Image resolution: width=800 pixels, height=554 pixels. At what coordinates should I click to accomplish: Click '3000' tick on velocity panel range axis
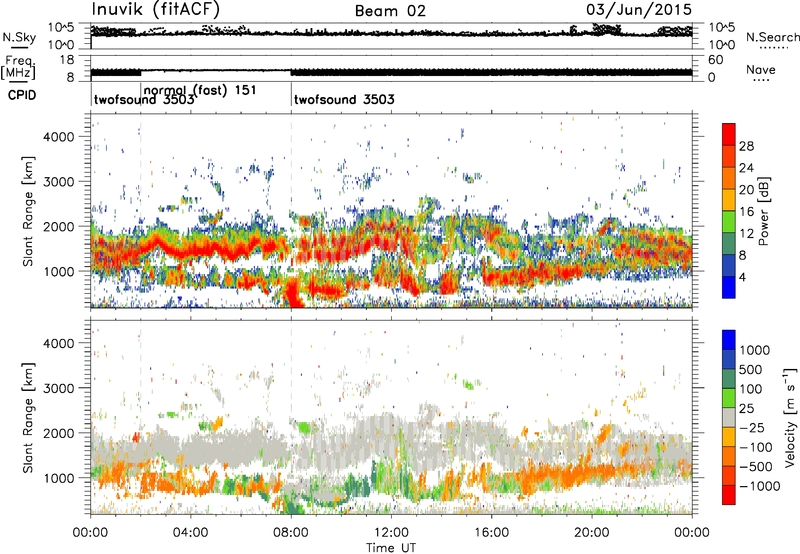(x=58, y=388)
